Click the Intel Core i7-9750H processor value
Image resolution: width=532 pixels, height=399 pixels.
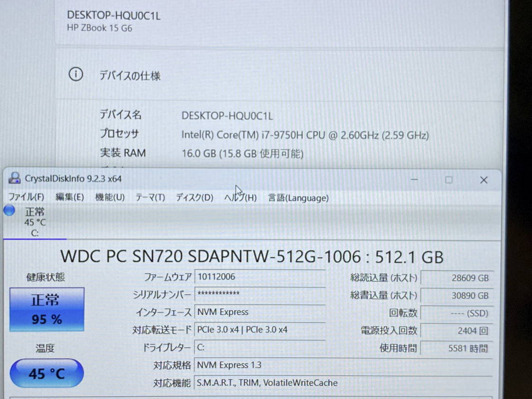305,135
